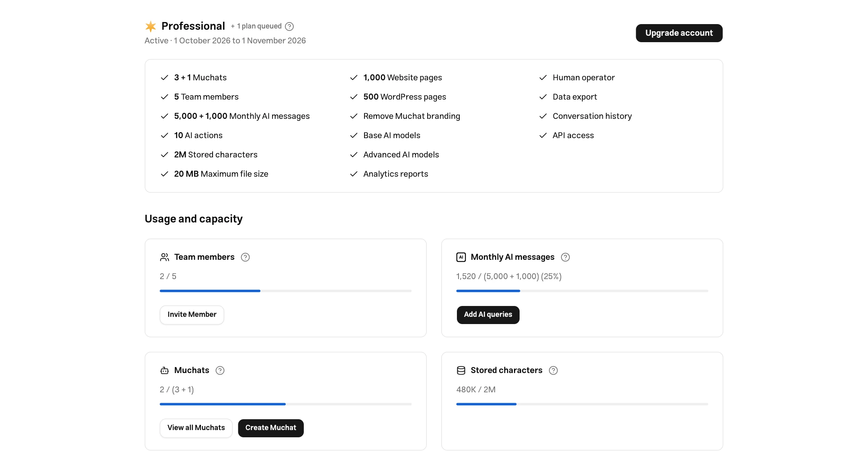Click 'Team members' card heading
This screenshot has width=868, height=465.
pyautogui.click(x=205, y=257)
